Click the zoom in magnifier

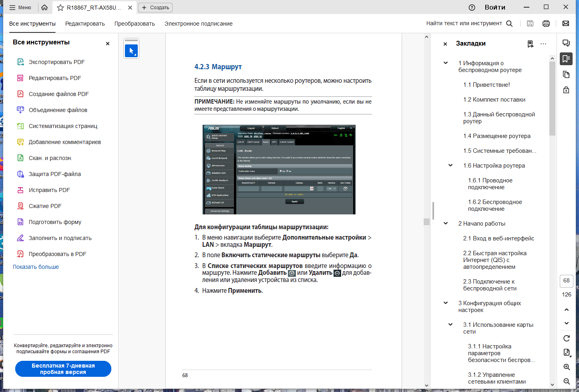[x=567, y=367]
